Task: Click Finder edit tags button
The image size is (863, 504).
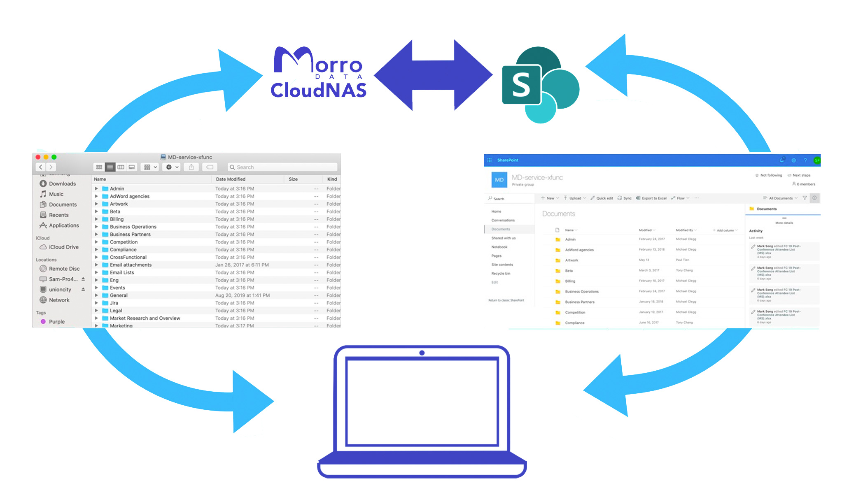Action: 210,167
